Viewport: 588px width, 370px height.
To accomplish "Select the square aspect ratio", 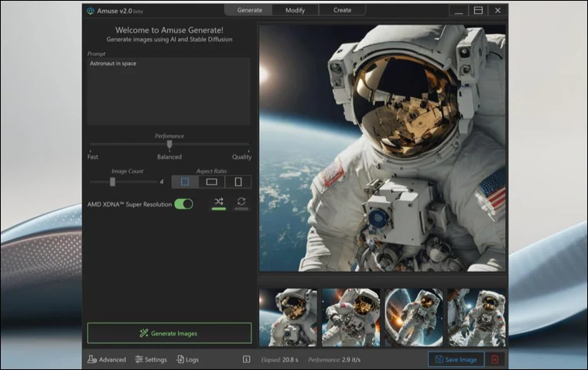I will point(185,182).
